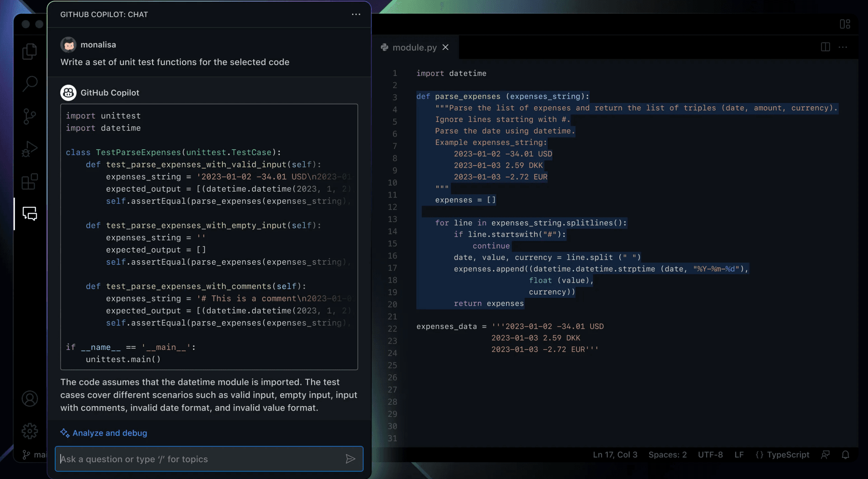Click the monalisa user avatar
The height and width of the screenshot is (479, 868).
(68, 45)
